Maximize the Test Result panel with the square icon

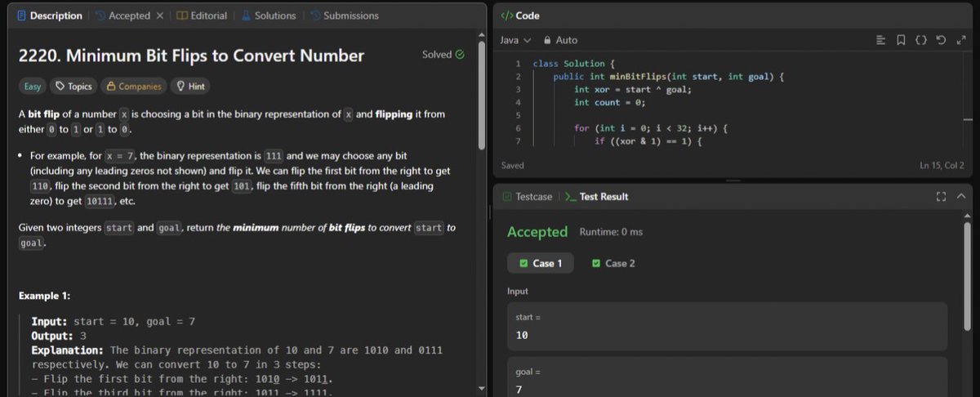[941, 197]
